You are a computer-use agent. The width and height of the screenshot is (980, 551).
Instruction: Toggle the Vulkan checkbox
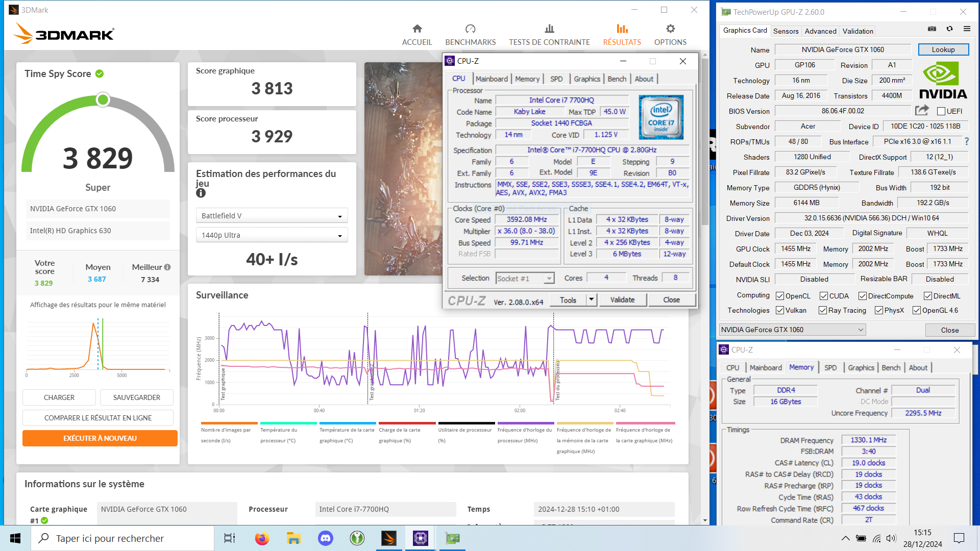[780, 310]
